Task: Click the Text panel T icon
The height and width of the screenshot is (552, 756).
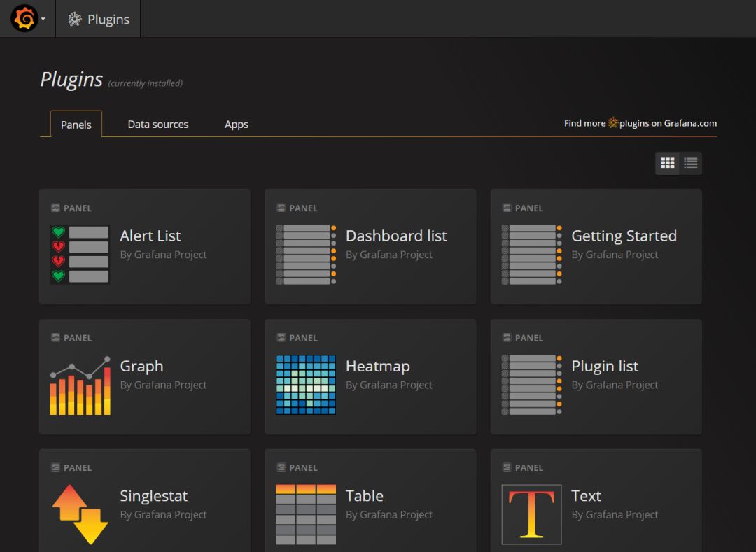Action: point(531,514)
